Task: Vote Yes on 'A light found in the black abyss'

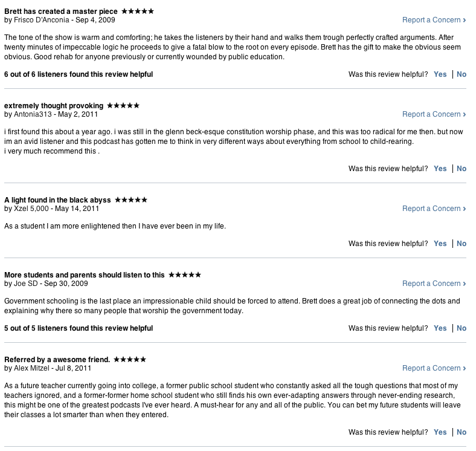Action: pyautogui.click(x=440, y=244)
